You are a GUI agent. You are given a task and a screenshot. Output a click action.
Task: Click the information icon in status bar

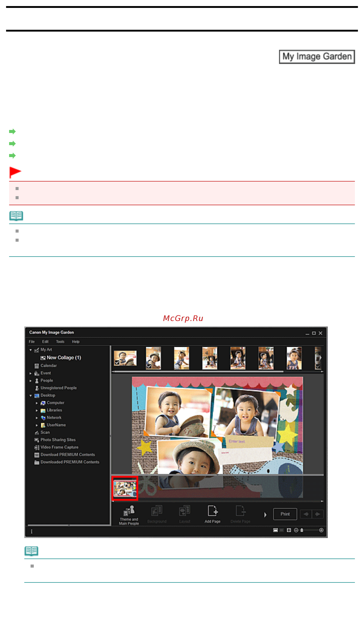[x=32, y=532]
